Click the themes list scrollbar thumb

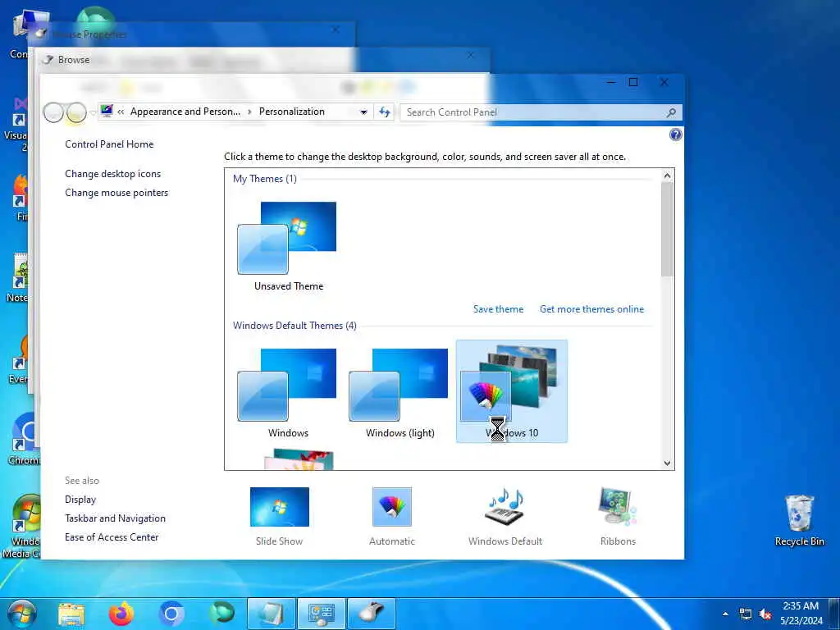pyautogui.click(x=667, y=230)
